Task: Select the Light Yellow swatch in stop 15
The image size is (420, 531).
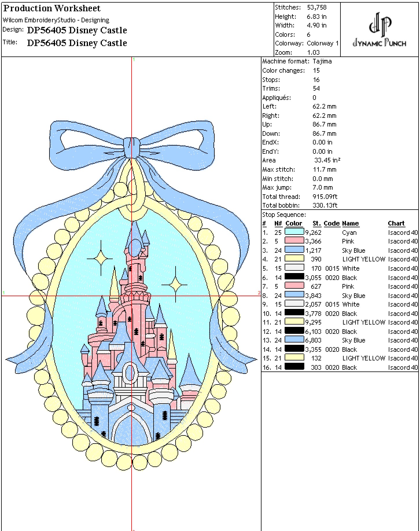Action: [294, 357]
